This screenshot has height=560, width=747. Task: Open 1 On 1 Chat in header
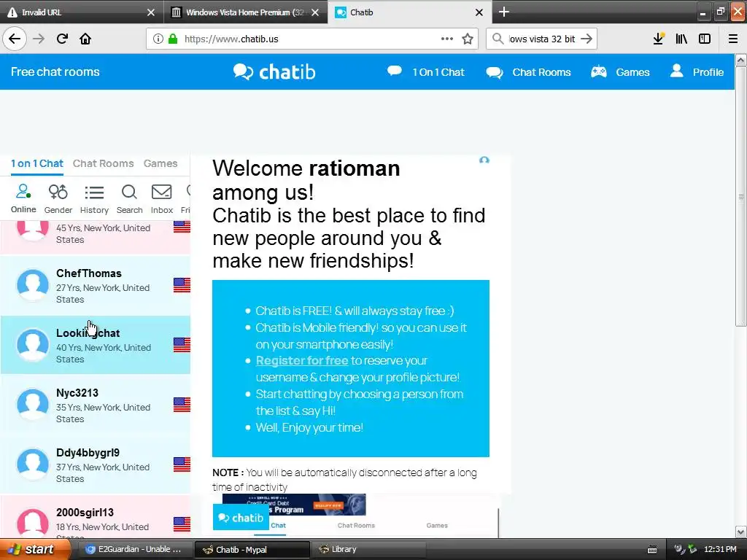pos(425,72)
